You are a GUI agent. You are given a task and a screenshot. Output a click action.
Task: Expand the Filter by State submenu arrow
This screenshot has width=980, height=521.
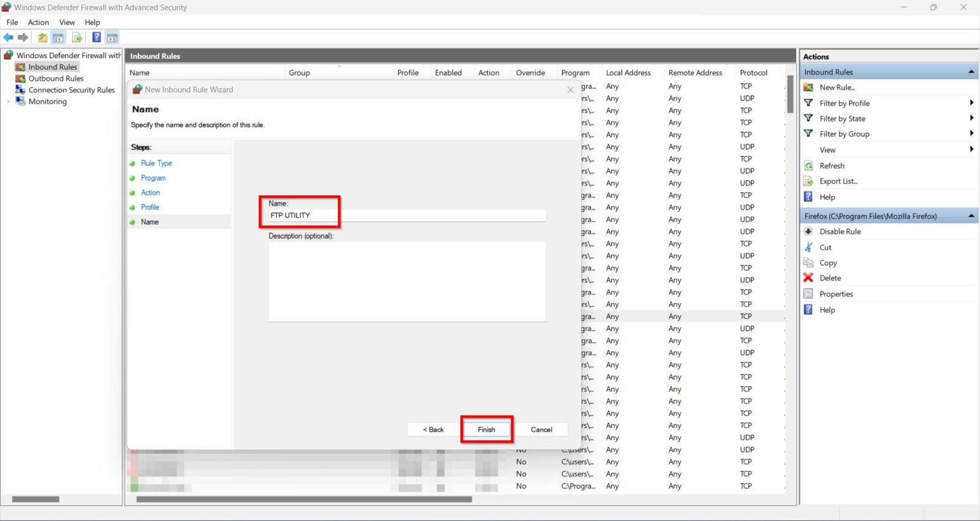[x=971, y=118]
